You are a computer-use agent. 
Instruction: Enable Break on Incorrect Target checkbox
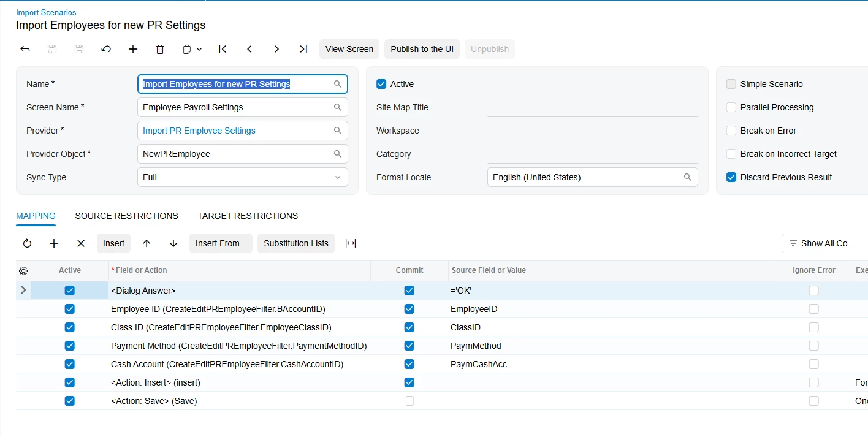click(731, 154)
